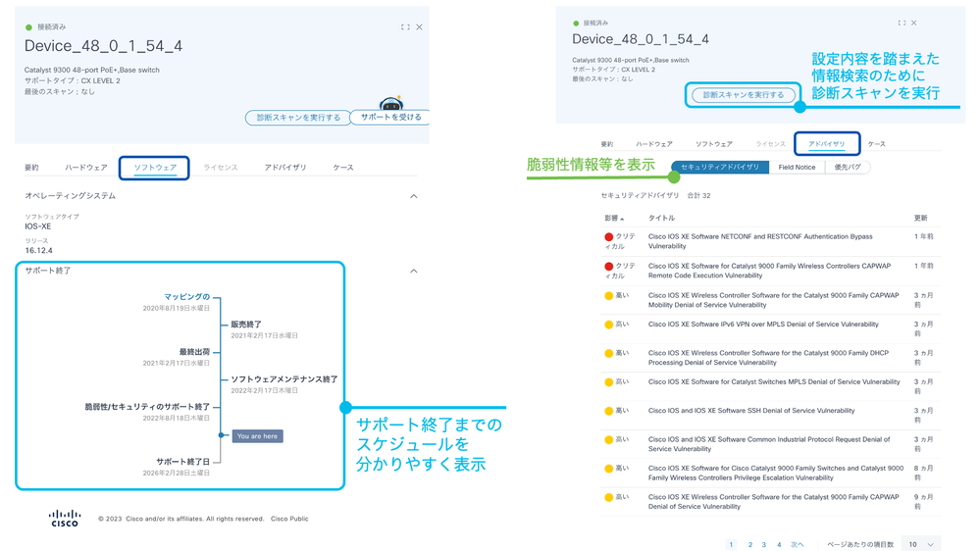Expand right device panel to fullscreen
Viewport: 980px width, 551px height.
click(902, 23)
